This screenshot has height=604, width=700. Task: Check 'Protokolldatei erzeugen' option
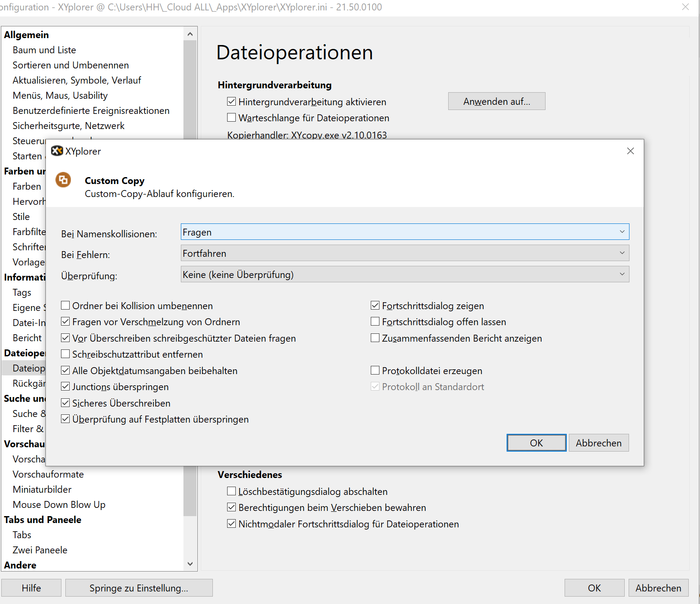pyautogui.click(x=375, y=371)
